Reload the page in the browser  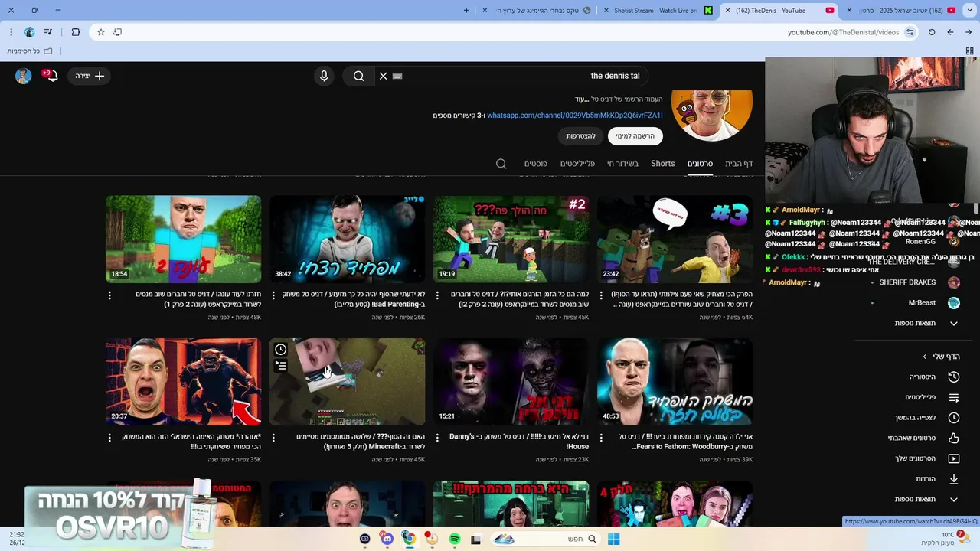tap(932, 32)
